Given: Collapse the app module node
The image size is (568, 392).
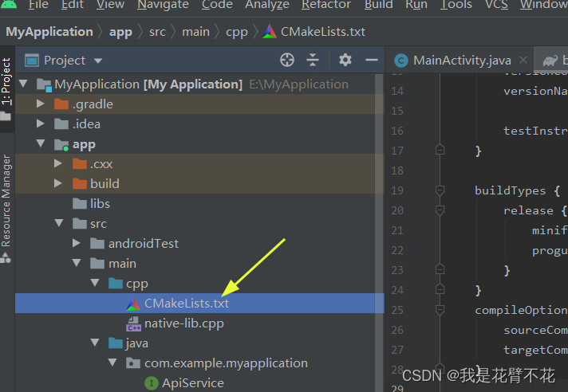Looking at the screenshot, I should tap(41, 143).
